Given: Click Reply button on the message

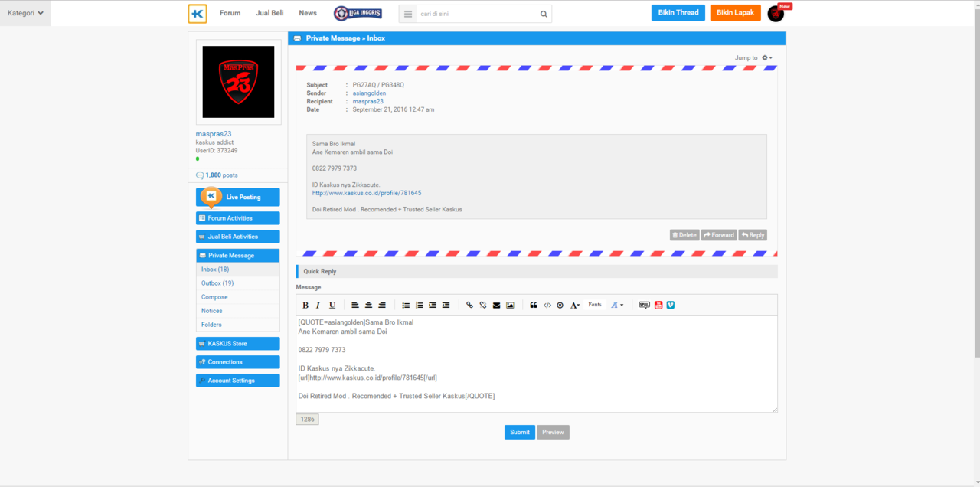Looking at the screenshot, I should tap(753, 235).
